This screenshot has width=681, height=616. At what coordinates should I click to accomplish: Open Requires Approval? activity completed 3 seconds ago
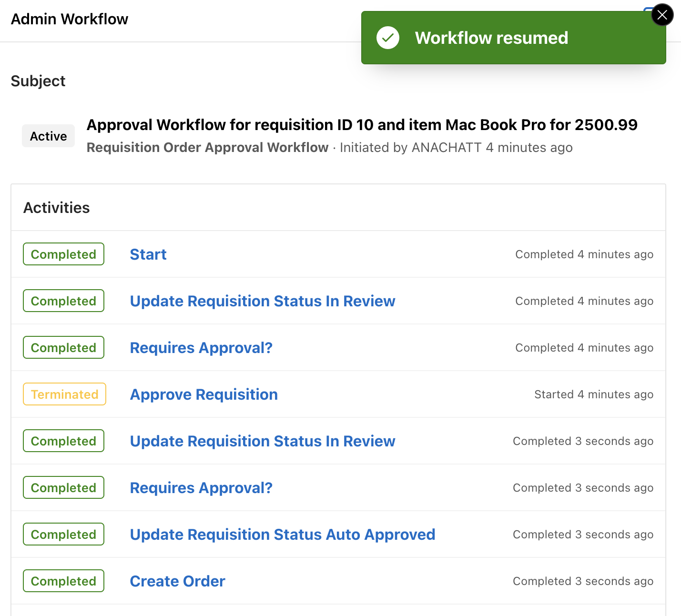(x=201, y=488)
